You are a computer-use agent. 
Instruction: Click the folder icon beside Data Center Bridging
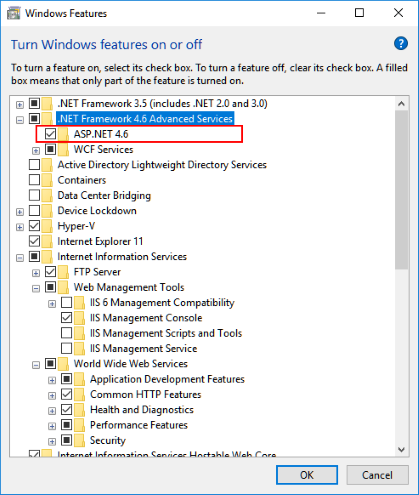(x=47, y=195)
